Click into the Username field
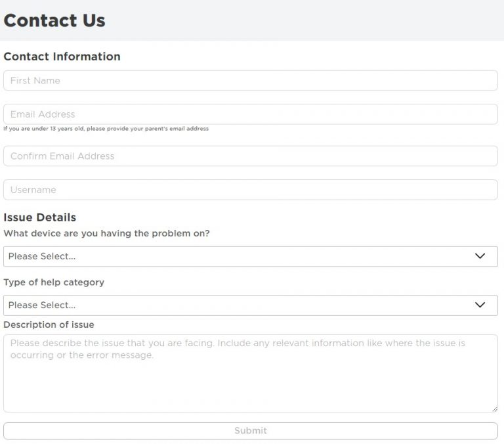The width and height of the screenshot is (504, 444). [x=250, y=190]
